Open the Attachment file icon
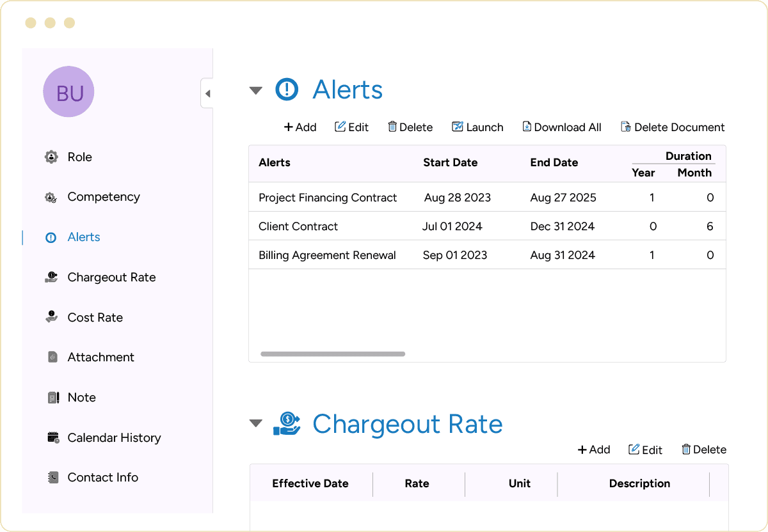Viewport: 768px width, 532px height. [52, 357]
